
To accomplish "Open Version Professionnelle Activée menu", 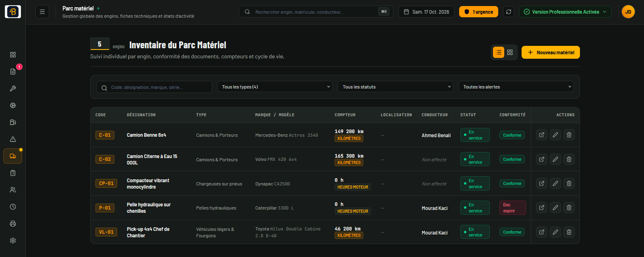I will click(565, 12).
